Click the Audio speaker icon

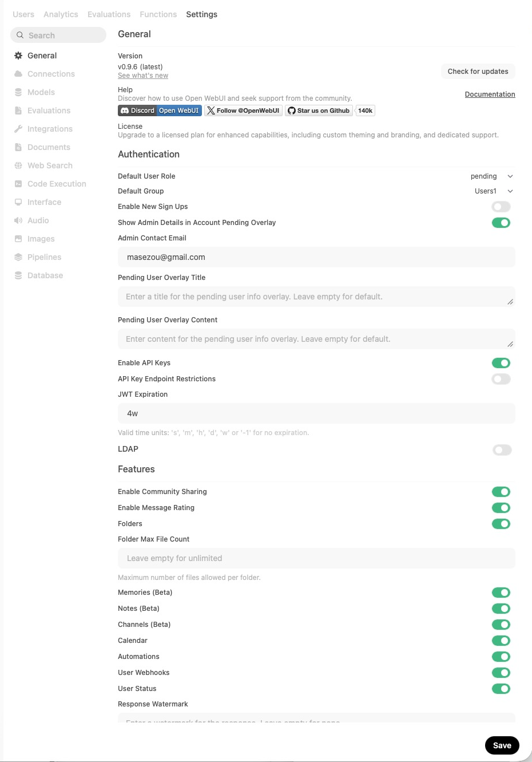click(x=18, y=220)
